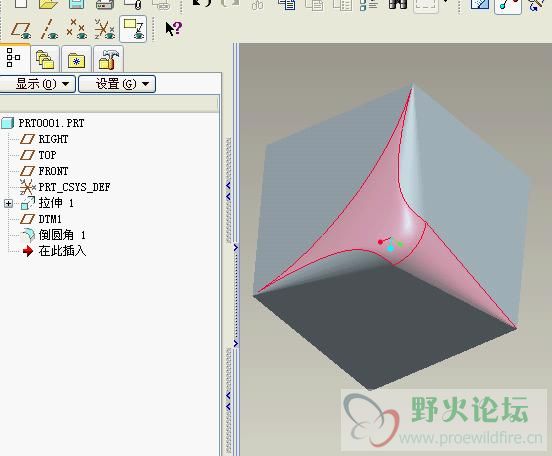Image resolution: width=552 pixels, height=456 pixels.
Task: Click the round feature icon beside 倒圆角 1
Action: 27,235
